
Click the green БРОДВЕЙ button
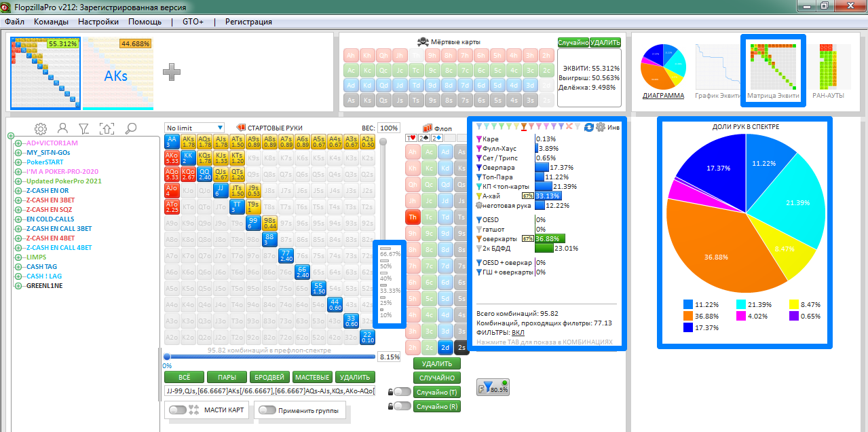point(269,377)
